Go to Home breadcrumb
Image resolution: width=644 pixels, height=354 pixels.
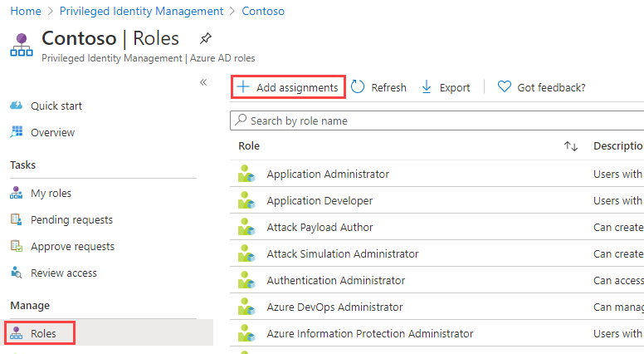tap(26, 11)
